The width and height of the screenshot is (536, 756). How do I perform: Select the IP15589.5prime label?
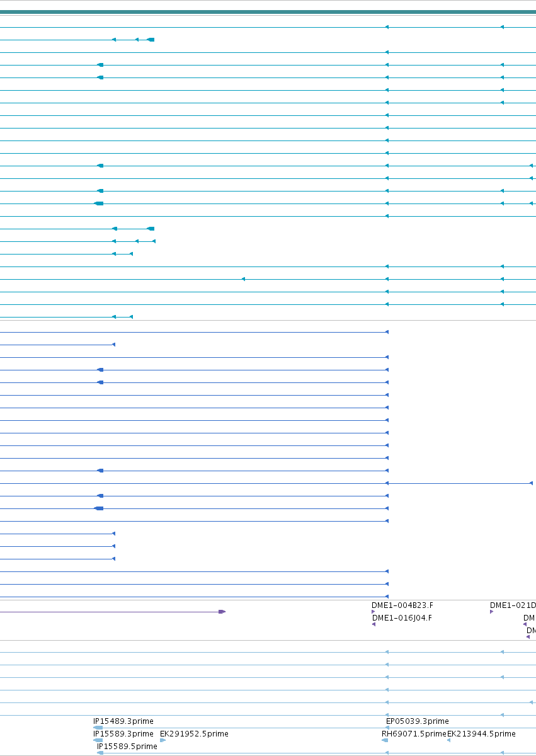point(127,747)
